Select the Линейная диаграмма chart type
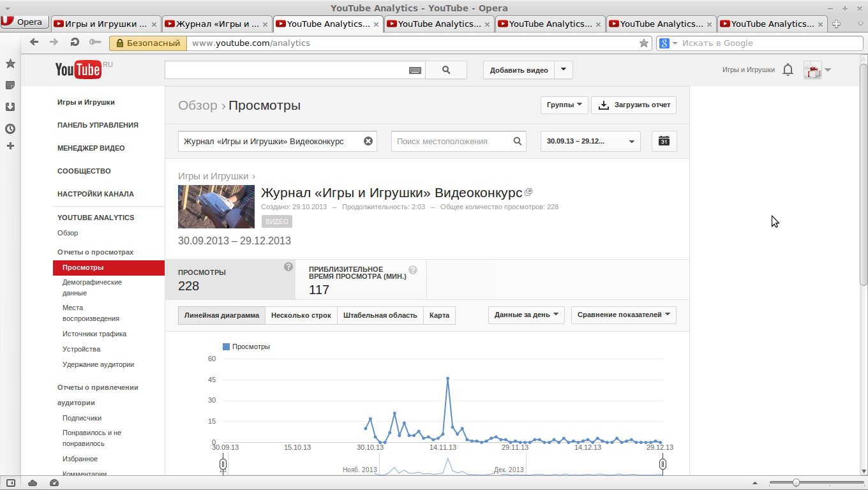The height and width of the screenshot is (490, 868). pyautogui.click(x=221, y=315)
